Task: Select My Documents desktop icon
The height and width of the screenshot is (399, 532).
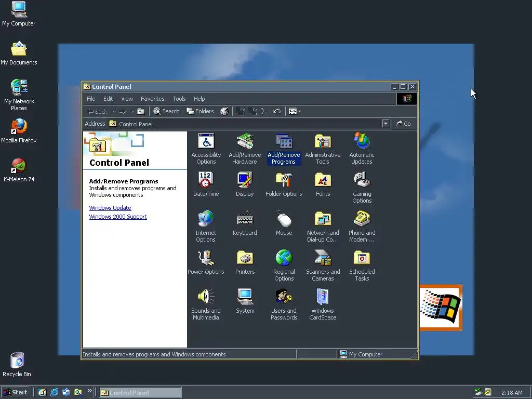Action: (19, 54)
